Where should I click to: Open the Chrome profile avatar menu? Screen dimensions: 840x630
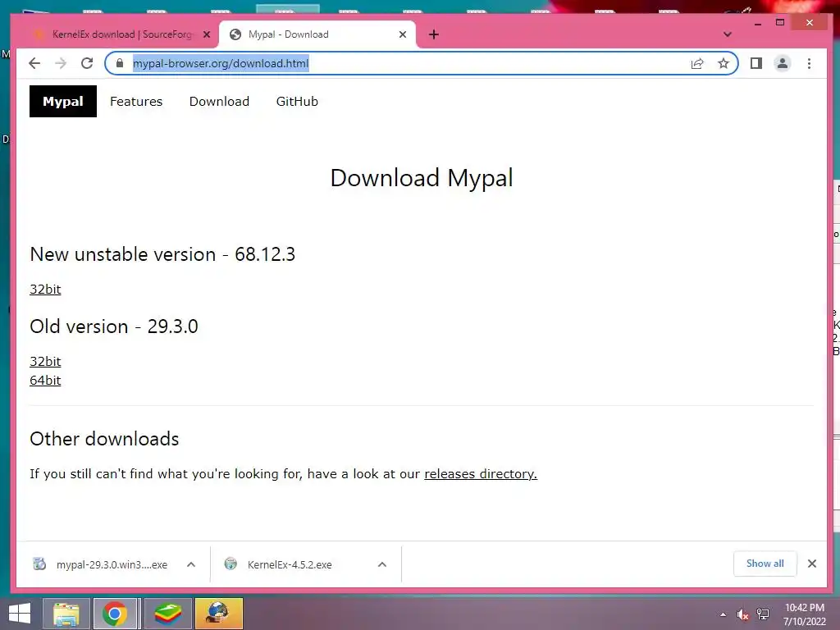tap(782, 63)
